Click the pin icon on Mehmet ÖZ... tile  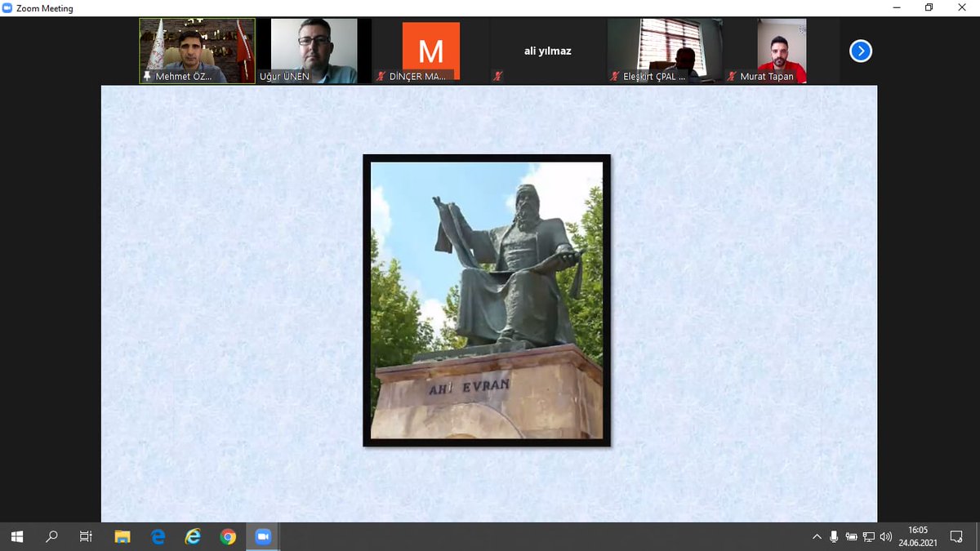[x=147, y=77]
